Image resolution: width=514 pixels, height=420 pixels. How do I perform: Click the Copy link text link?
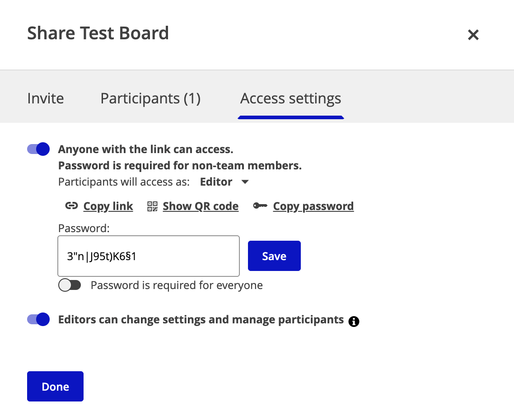pos(108,206)
